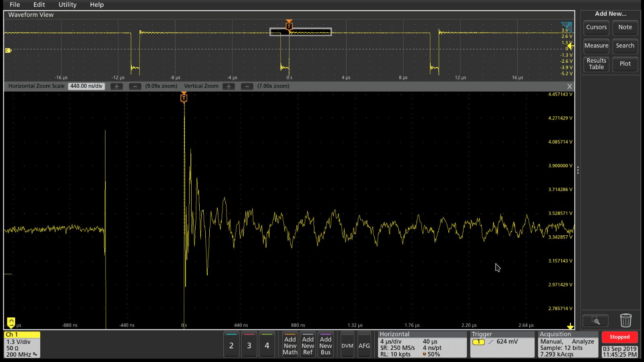Turn on channel 2
The height and width of the screenshot is (362, 644).
pyautogui.click(x=231, y=345)
